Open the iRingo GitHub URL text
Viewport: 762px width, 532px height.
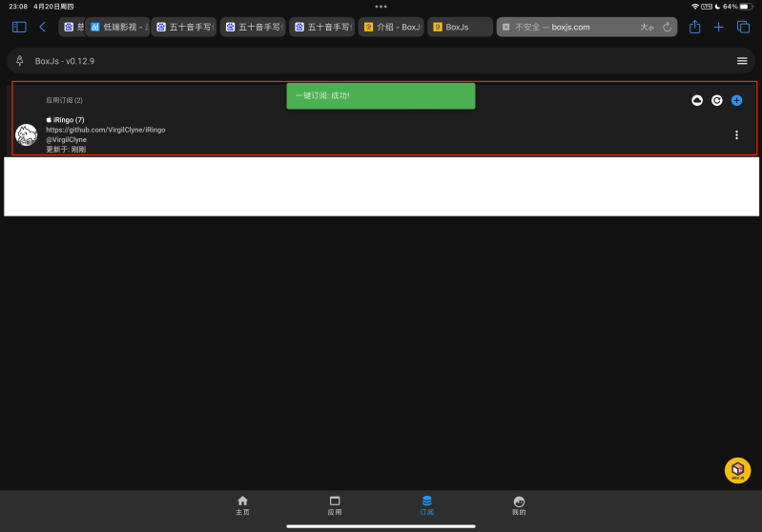(x=106, y=130)
